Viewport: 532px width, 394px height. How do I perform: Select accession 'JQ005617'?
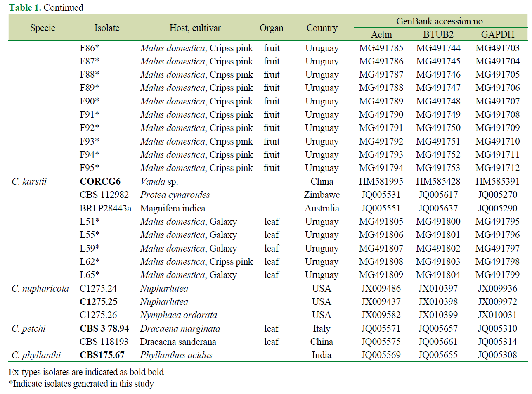click(438, 195)
